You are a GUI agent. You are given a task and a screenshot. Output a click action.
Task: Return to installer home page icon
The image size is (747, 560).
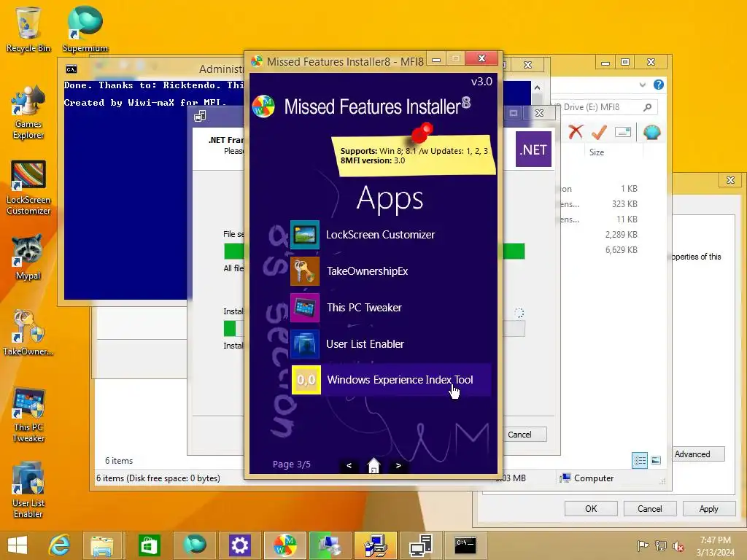[374, 465]
